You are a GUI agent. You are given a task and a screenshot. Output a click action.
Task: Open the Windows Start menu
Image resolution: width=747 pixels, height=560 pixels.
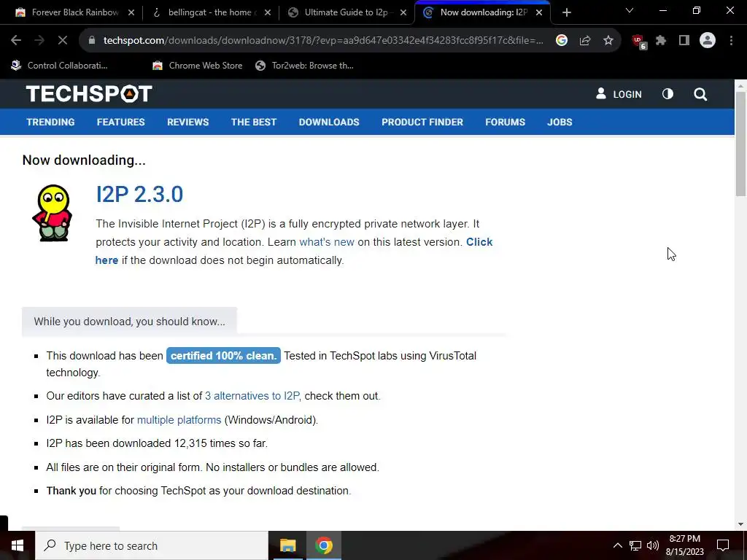(x=18, y=545)
